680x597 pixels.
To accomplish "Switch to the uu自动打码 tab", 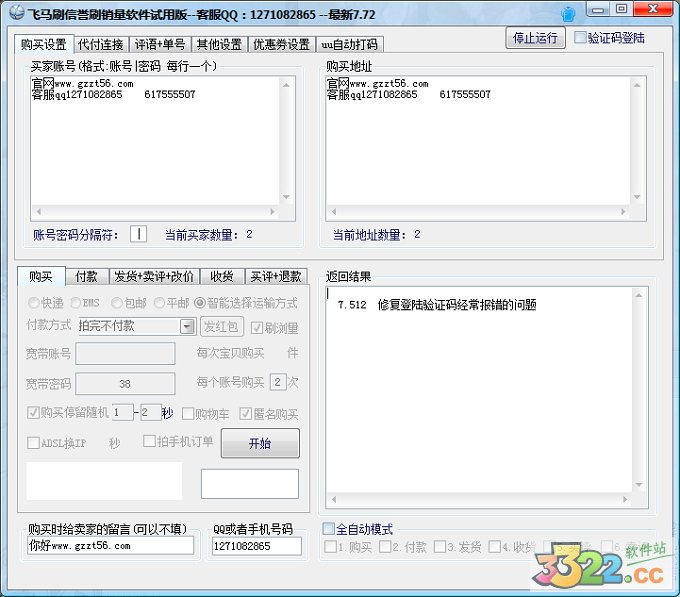I will 350,44.
